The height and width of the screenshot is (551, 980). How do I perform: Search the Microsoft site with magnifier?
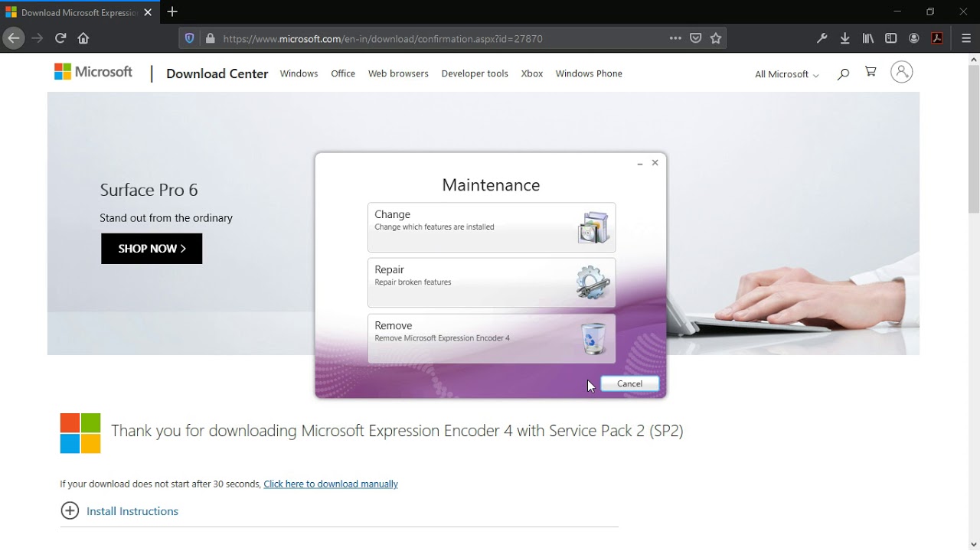[843, 74]
